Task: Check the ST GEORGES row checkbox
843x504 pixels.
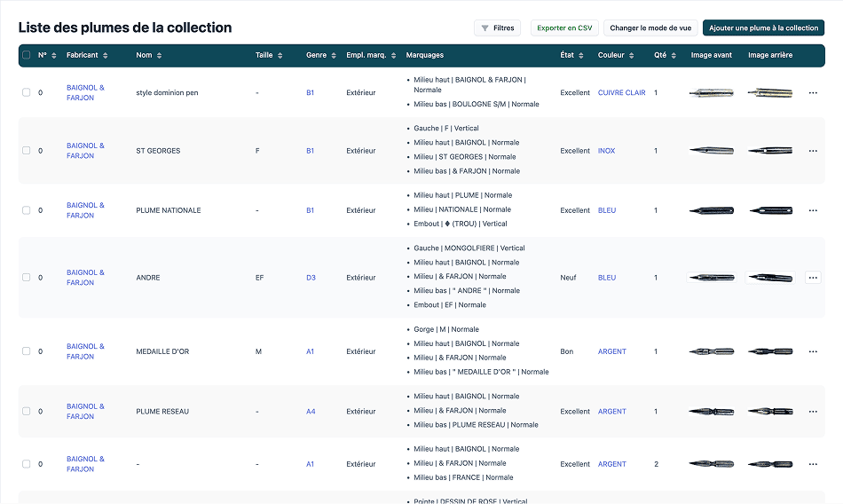Action: tap(26, 151)
